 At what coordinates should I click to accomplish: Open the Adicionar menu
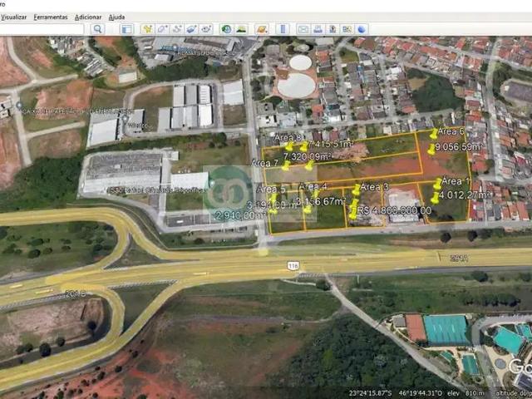(x=88, y=17)
